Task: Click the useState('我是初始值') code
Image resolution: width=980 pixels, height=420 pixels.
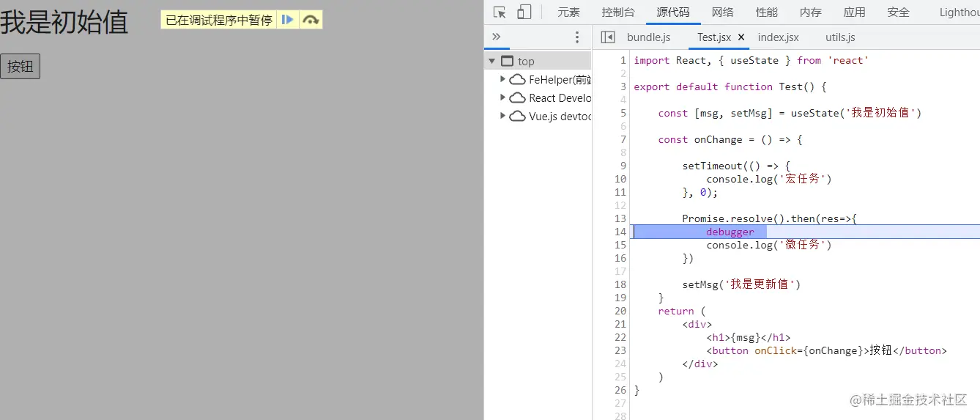Action: [856, 113]
